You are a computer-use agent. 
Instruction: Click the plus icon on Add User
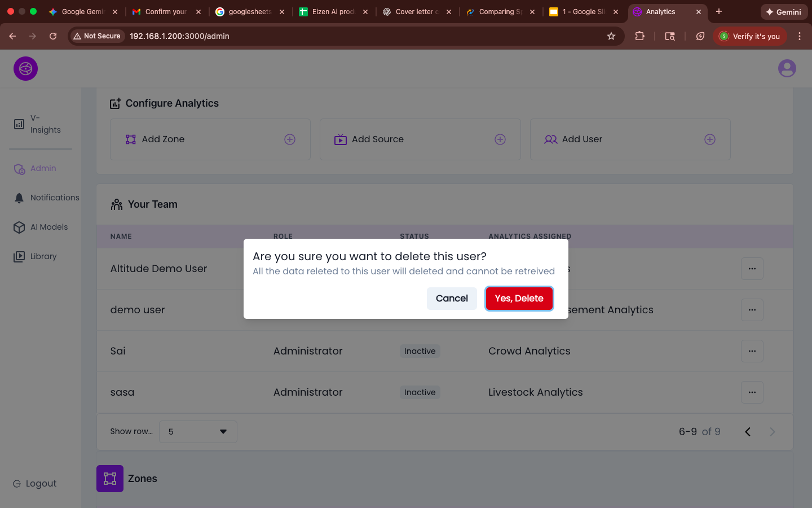[x=710, y=139]
